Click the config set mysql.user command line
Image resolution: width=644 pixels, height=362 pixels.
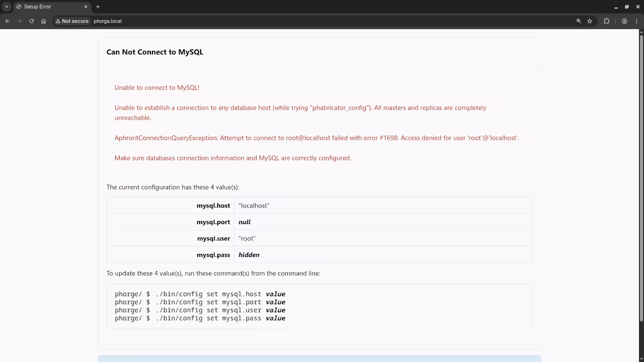[x=200, y=310]
